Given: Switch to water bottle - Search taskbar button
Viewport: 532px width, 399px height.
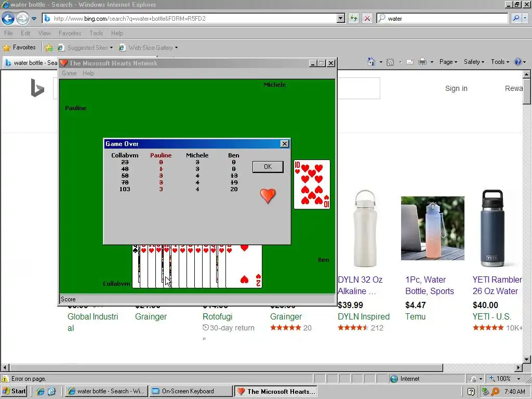Looking at the screenshot, I should click(x=106, y=391).
